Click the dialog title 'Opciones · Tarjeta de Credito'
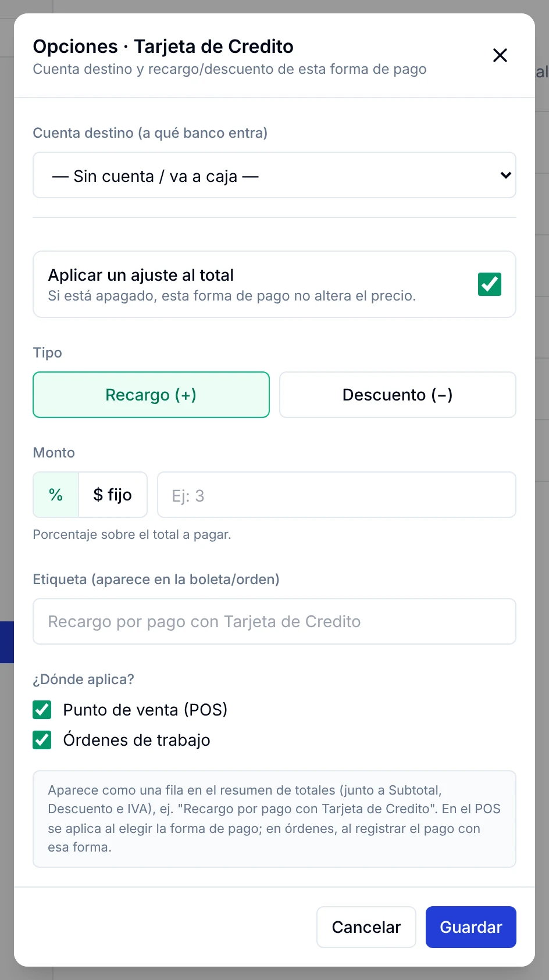The height and width of the screenshot is (980, 549). (x=163, y=47)
